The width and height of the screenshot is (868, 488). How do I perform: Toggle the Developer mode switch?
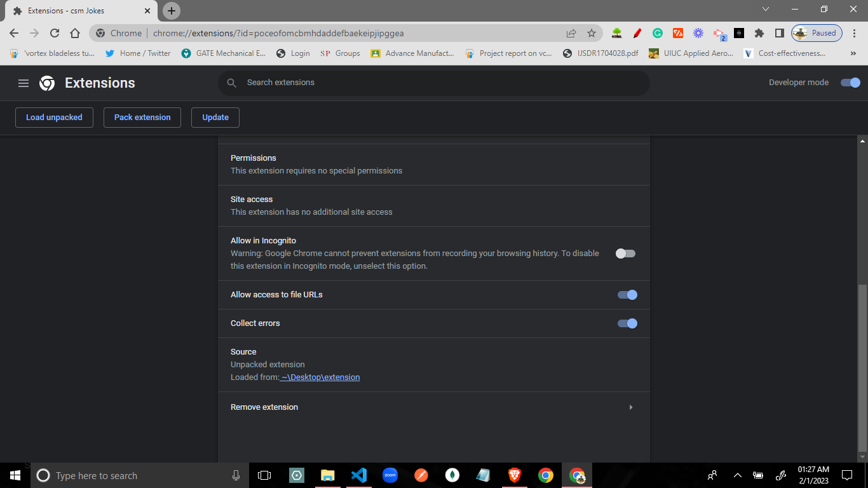click(x=850, y=83)
